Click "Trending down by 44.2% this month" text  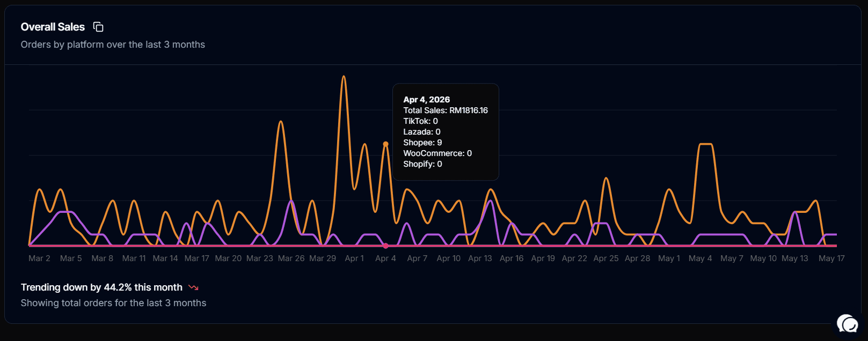(x=101, y=287)
